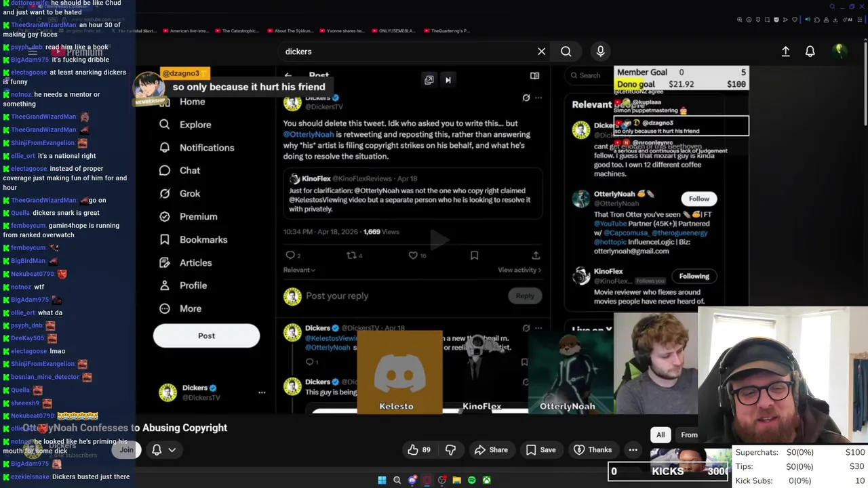Image resolution: width=868 pixels, height=488 pixels.
Task: Share the YouTube video
Action: [491, 450]
